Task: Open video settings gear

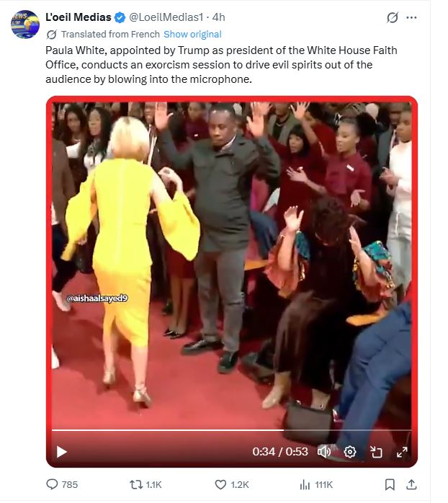Action: coord(350,452)
